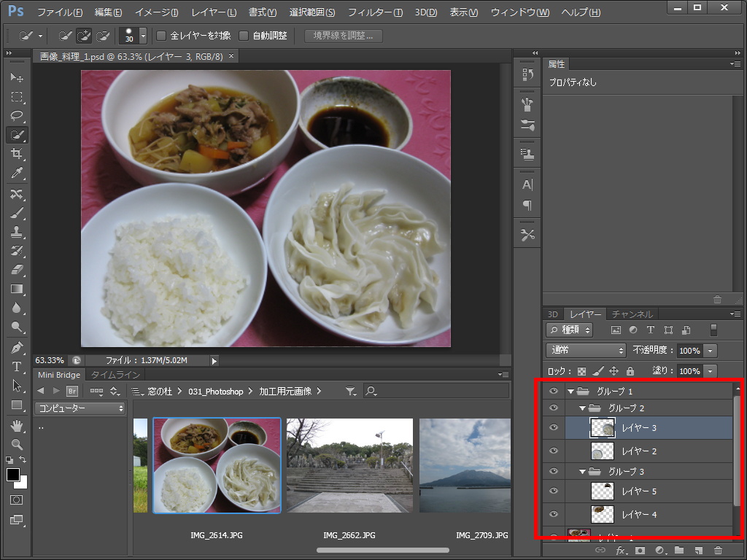747x560 pixels.
Task: Click the Mini Bridge search field
Action: [x=436, y=392]
